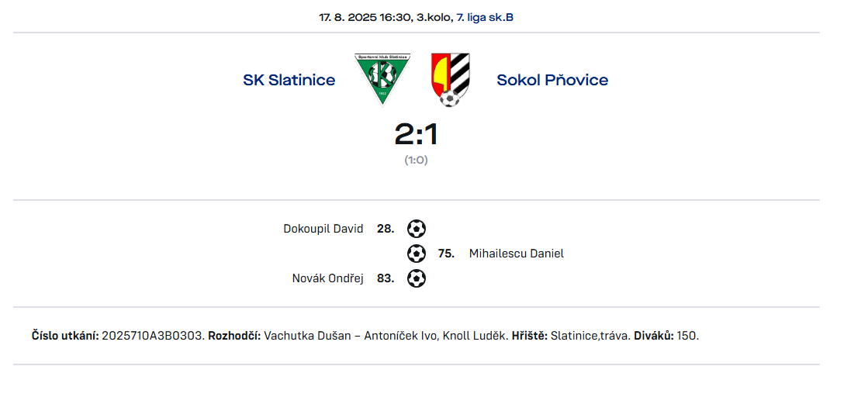Click the goal ball icon at minute 83
The width and height of the screenshot is (868, 397).
[417, 278]
